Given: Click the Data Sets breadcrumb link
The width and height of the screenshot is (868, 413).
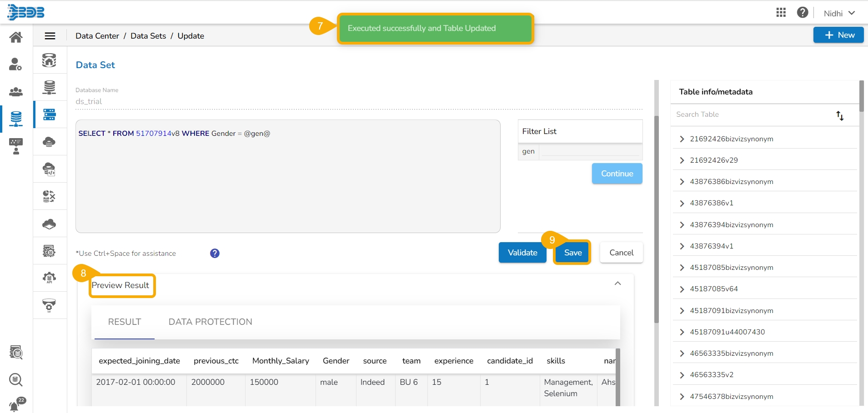Looking at the screenshot, I should coord(148,36).
